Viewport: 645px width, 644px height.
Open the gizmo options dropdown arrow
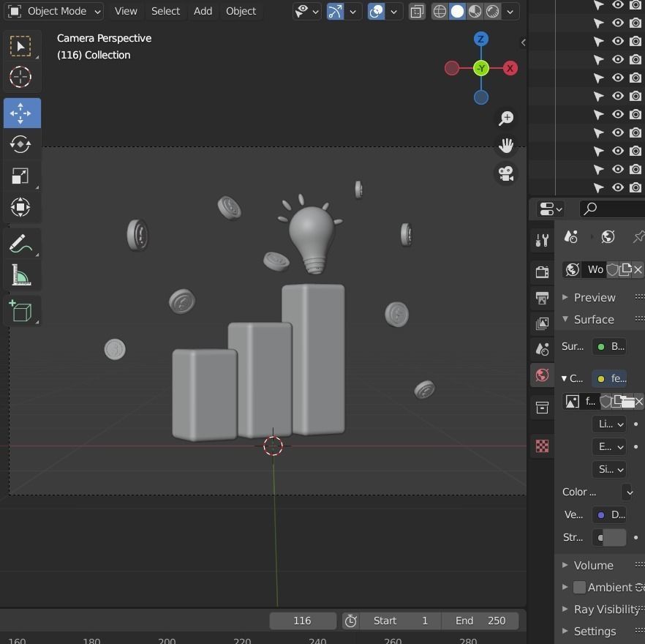353,12
